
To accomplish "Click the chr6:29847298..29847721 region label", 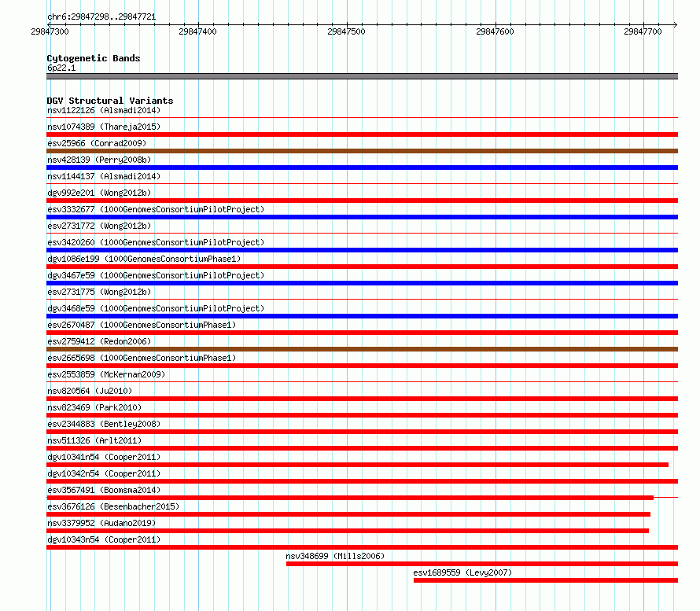I will point(101,17).
